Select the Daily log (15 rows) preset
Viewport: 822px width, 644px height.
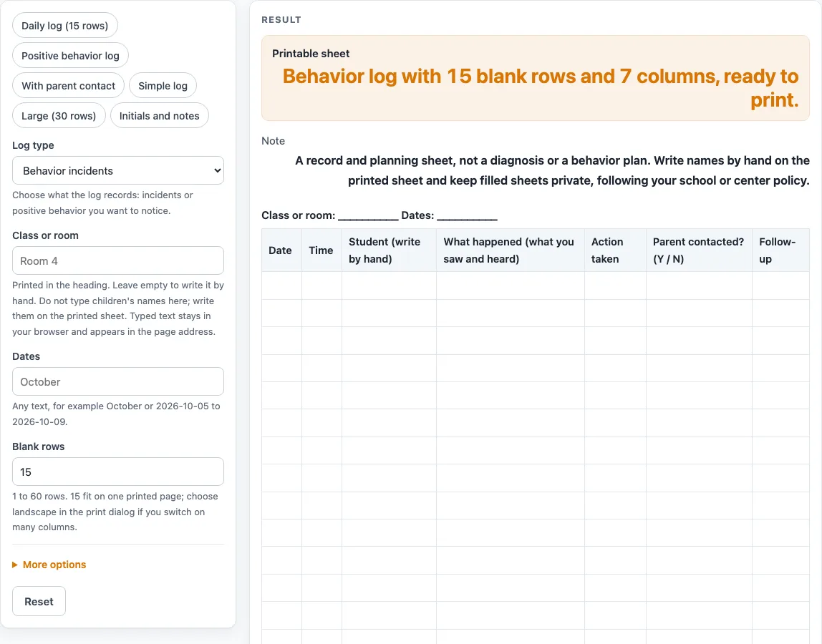tap(65, 26)
